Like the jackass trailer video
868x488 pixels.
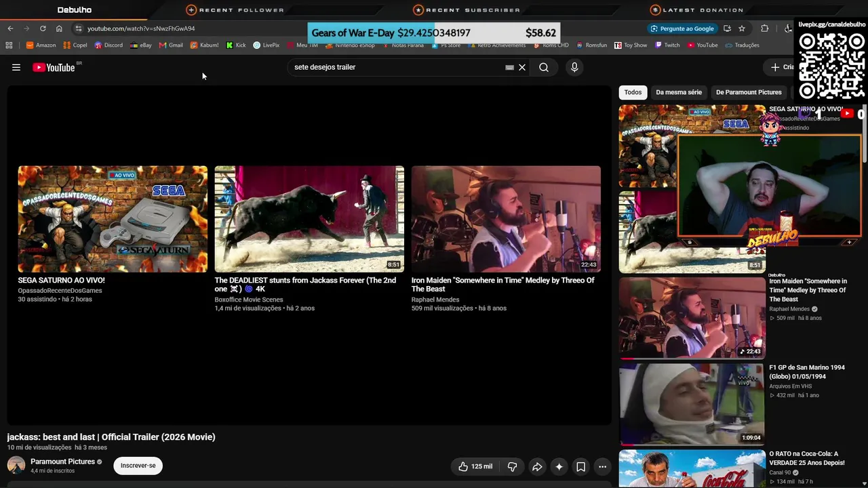point(475,466)
